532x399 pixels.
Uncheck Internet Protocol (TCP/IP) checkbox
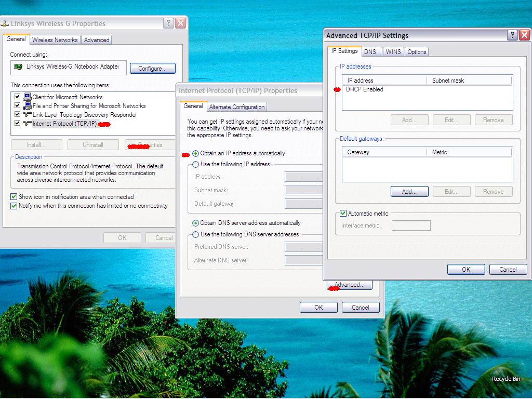tap(17, 123)
